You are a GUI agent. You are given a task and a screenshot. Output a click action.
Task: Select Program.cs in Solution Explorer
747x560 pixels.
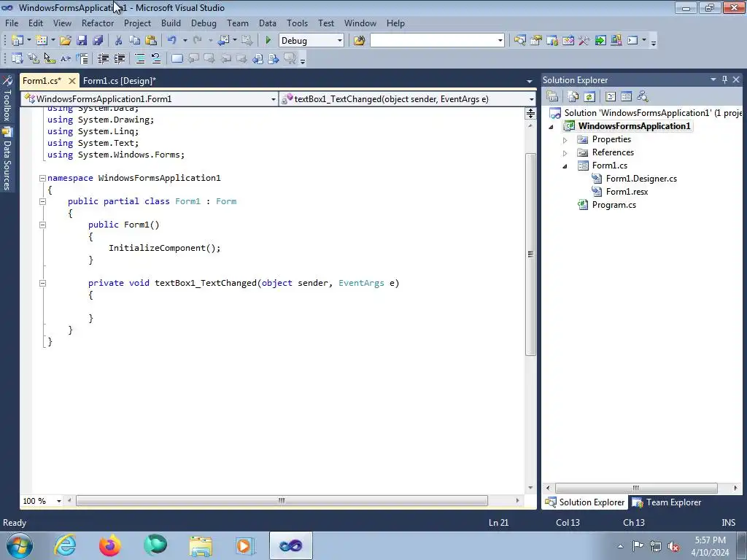[614, 205]
